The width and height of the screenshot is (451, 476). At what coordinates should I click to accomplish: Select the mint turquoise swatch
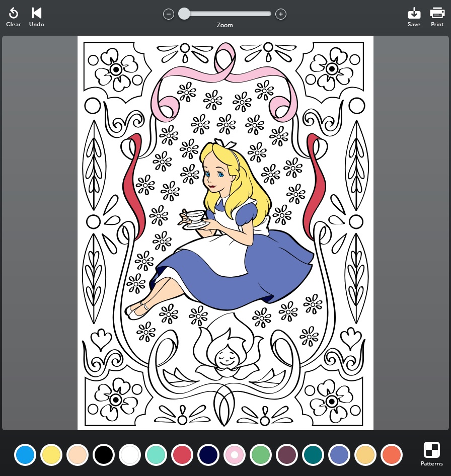[156, 455]
